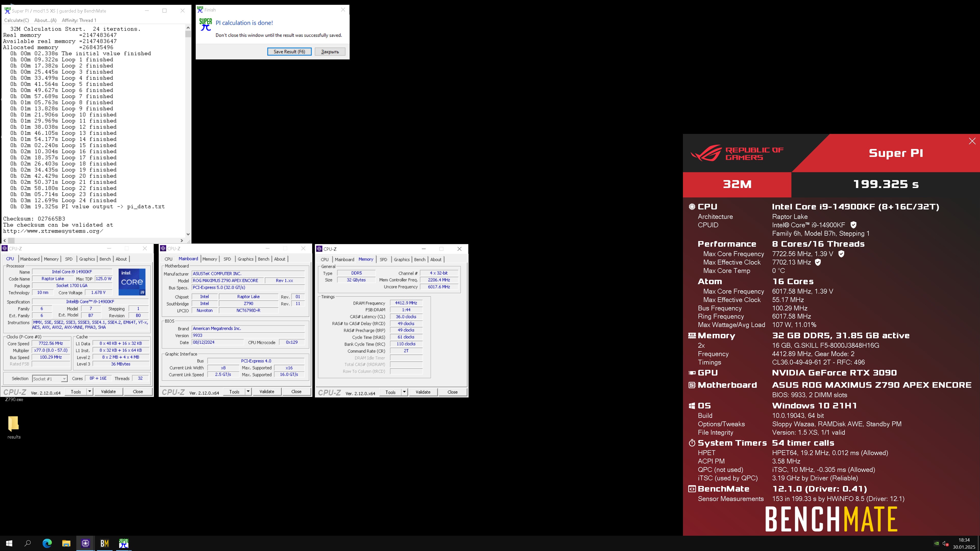Launch Microsoft Edge from taskbar

click(47, 543)
